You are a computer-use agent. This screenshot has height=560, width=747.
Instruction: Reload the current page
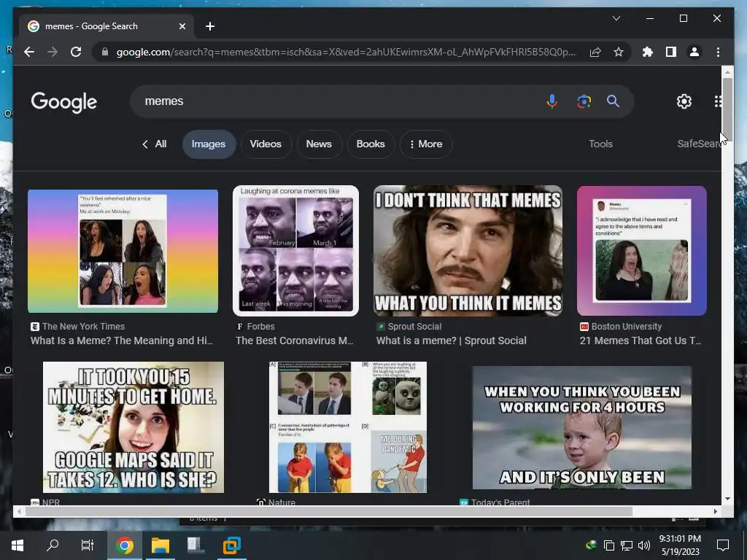(76, 52)
